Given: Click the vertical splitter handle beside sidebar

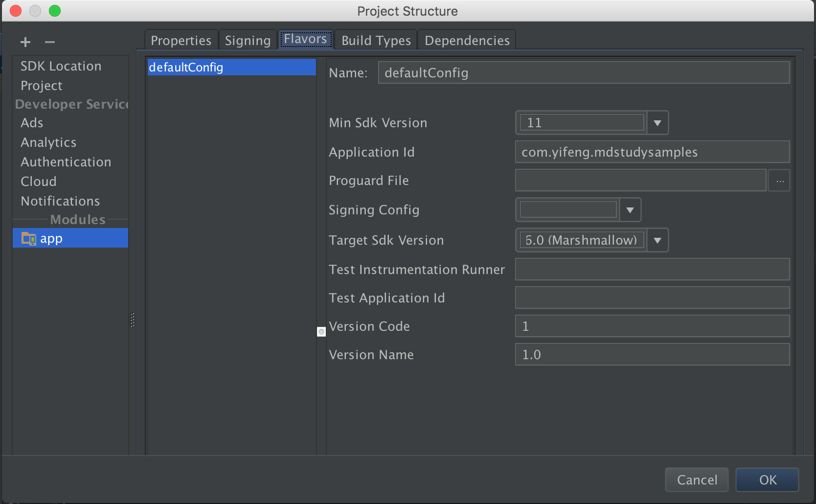Looking at the screenshot, I should pos(132,320).
